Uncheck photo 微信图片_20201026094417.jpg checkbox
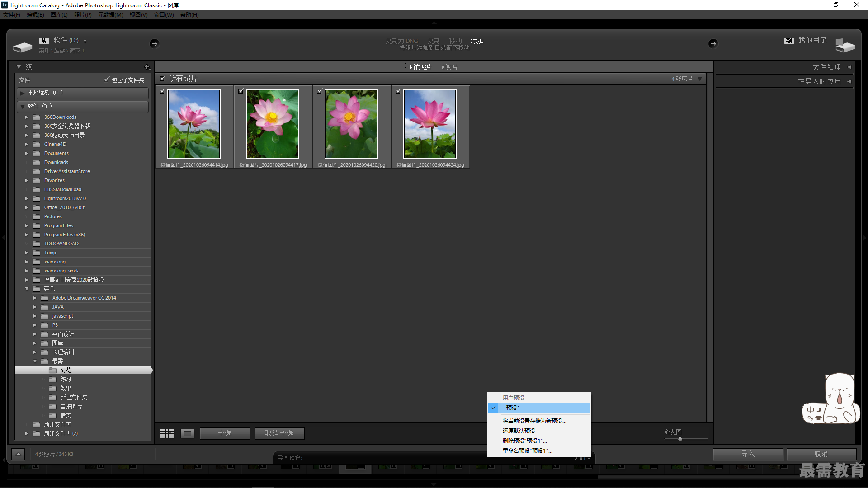Image resolution: width=868 pixels, height=488 pixels. click(241, 91)
